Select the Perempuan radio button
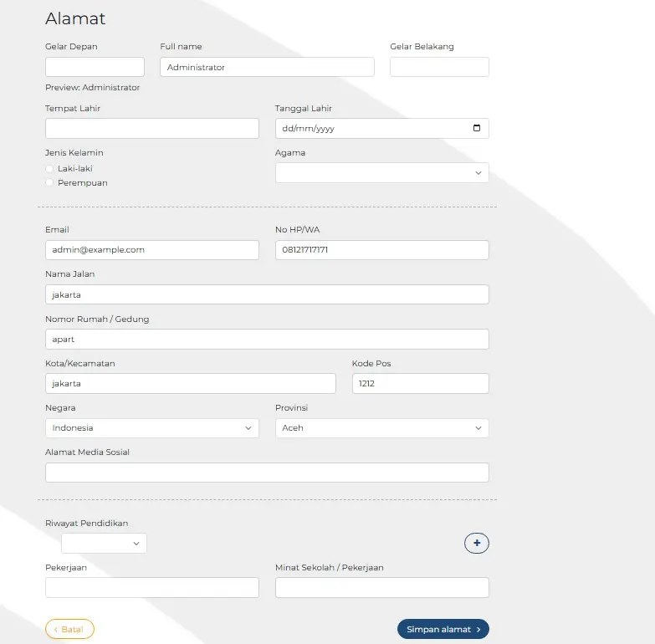This screenshot has height=644, width=655. [x=49, y=183]
